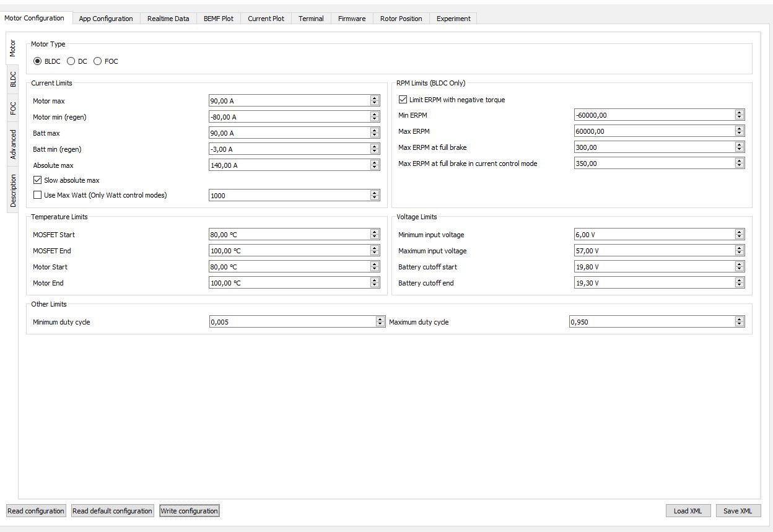Image resolution: width=773 pixels, height=532 pixels.
Task: Open the vertical FOC side tab
Action: click(12, 108)
